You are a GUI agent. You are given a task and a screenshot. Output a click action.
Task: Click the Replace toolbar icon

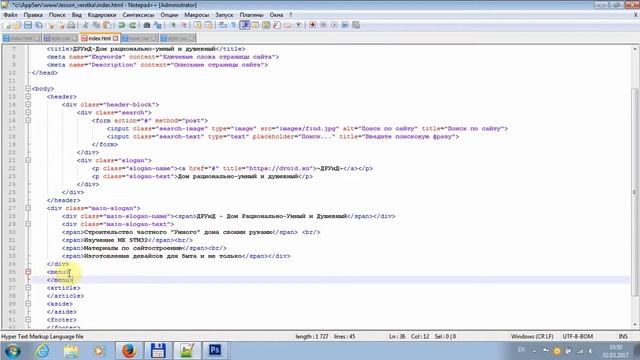click(x=158, y=25)
